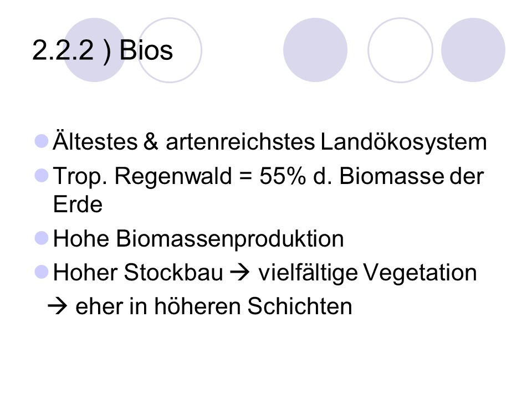Click the outlined circle right of 'Bios'
The width and height of the screenshot is (532, 399).
point(170,50)
